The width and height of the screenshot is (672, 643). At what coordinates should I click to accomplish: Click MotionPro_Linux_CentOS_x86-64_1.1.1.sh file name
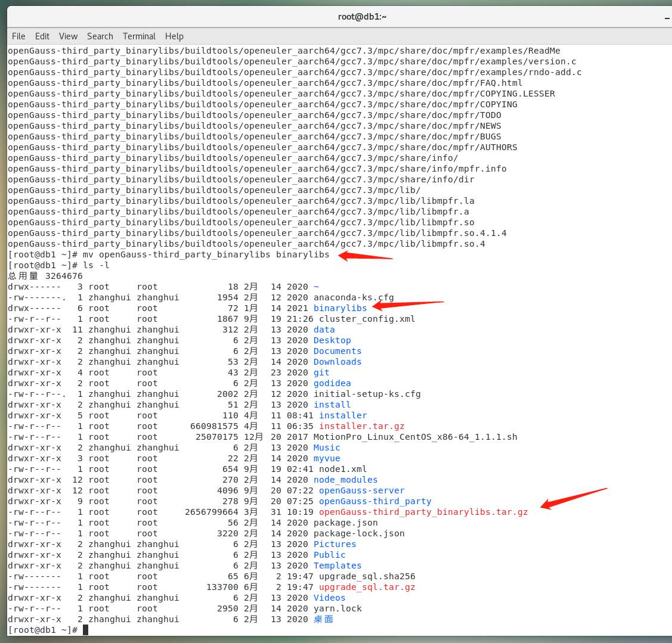pyautogui.click(x=415, y=437)
